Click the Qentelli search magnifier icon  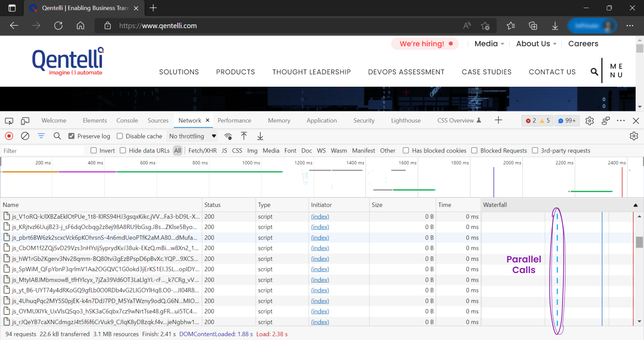tap(594, 71)
